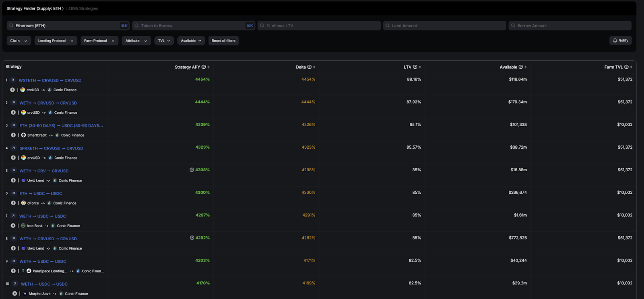Image resolution: width=644 pixels, height=299 pixels.
Task: Click the help icon beside Delta header
Action: click(x=309, y=67)
